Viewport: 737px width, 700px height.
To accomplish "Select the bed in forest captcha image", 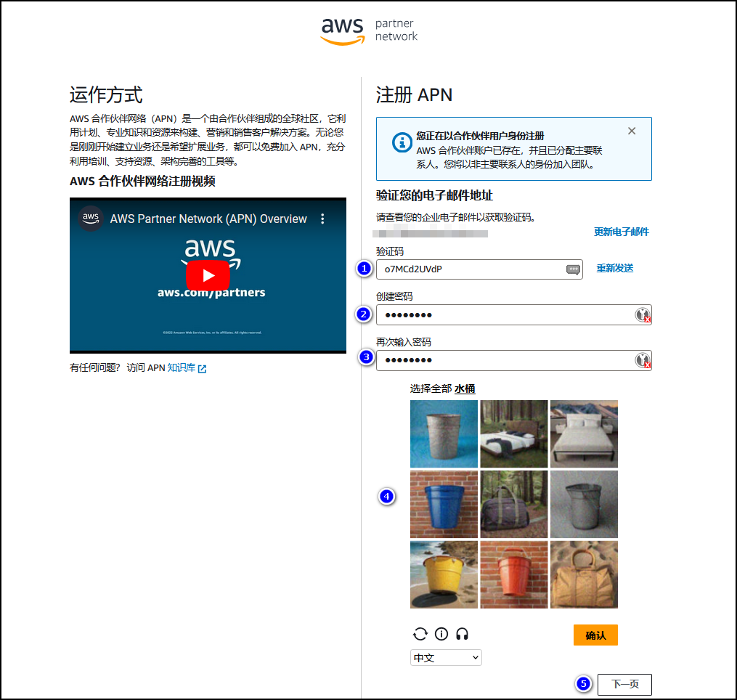I will click(514, 434).
